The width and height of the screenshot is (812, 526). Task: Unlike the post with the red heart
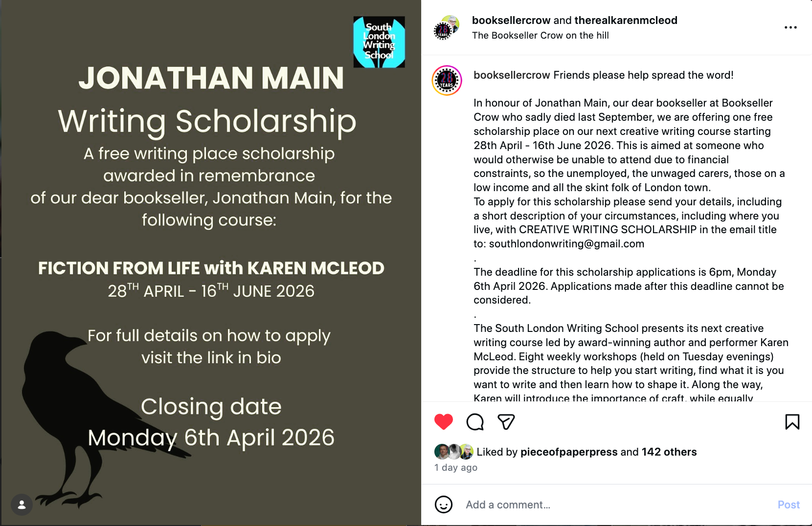(444, 421)
